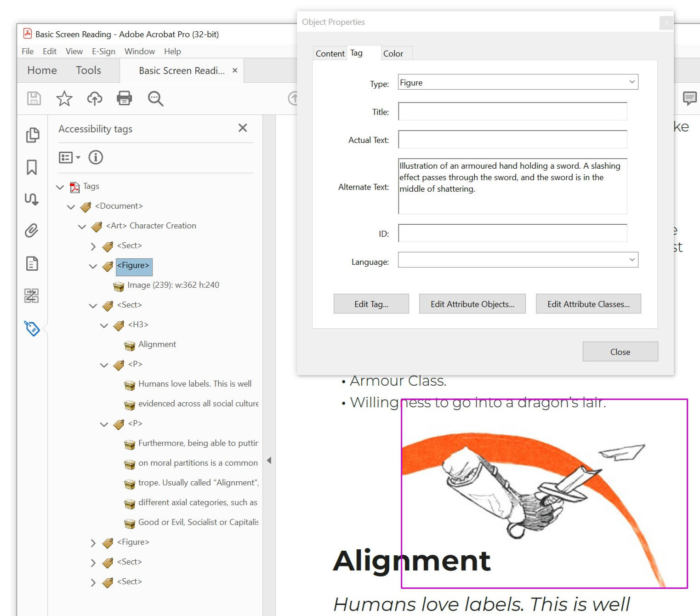Image resolution: width=700 pixels, height=616 pixels.
Task: Select the Content tab in Object Properties
Action: (x=329, y=53)
